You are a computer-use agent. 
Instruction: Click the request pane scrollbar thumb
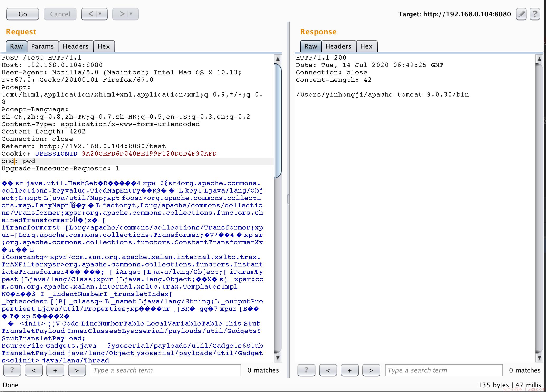(278, 121)
